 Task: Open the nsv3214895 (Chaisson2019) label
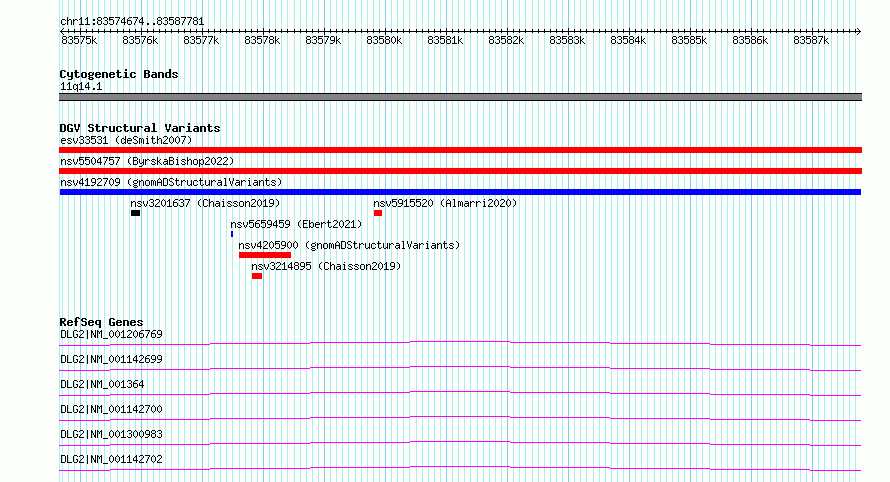(x=326, y=266)
